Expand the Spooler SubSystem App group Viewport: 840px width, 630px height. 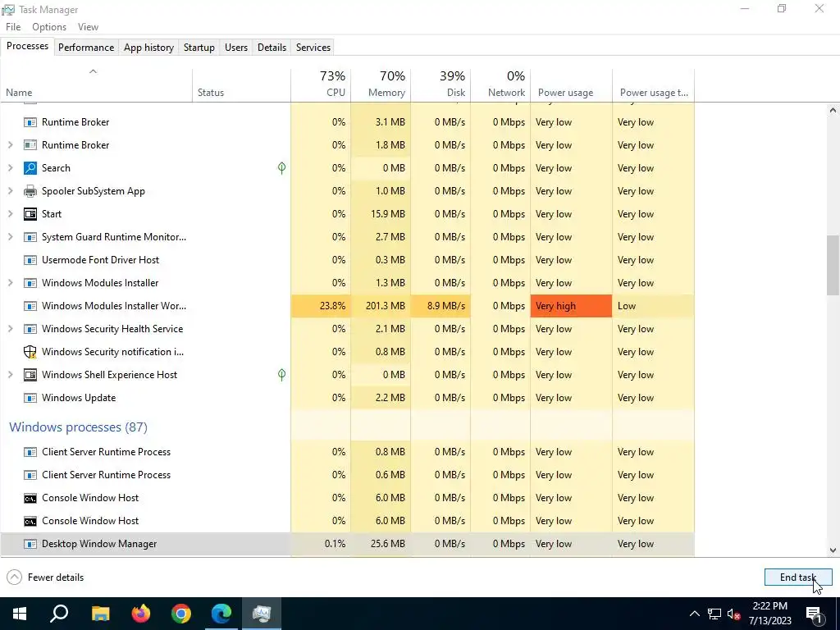[x=10, y=191]
